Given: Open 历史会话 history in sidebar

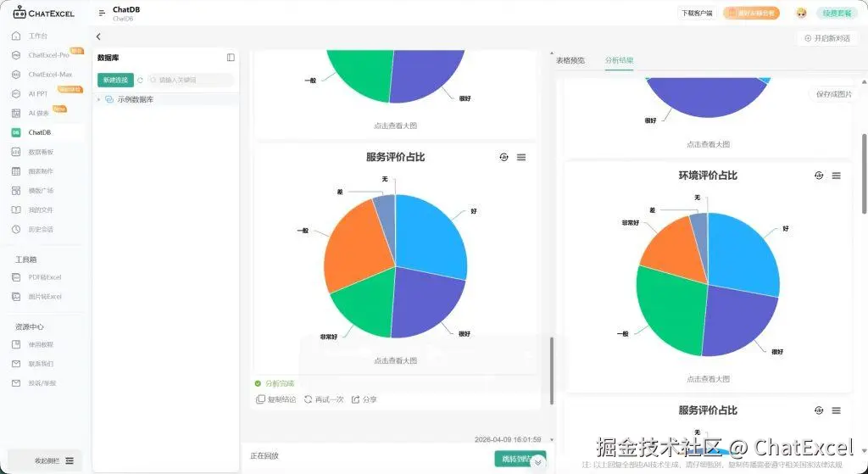Looking at the screenshot, I should tap(41, 229).
